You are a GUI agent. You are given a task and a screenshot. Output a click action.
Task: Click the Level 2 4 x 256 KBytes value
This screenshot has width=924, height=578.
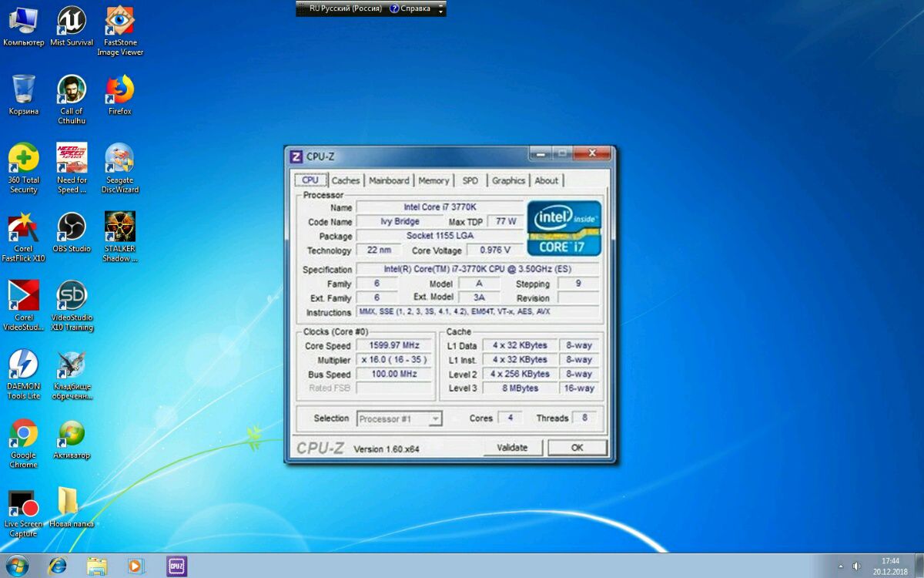(520, 374)
